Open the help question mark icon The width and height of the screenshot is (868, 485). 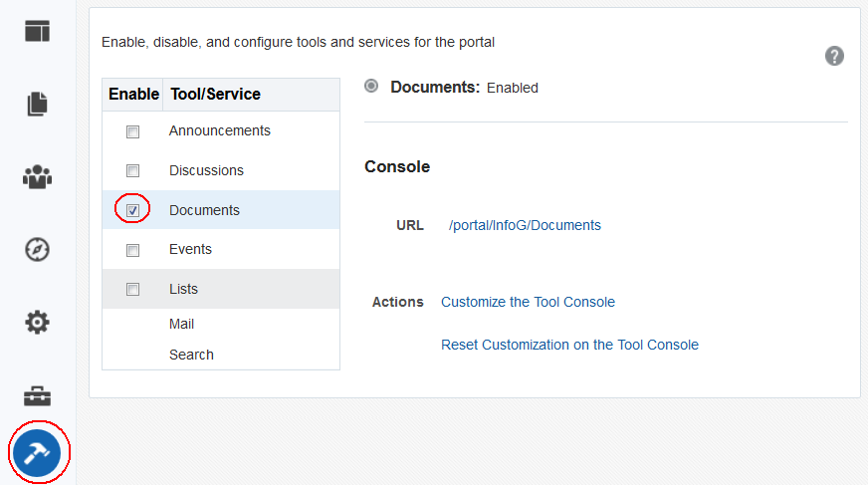(834, 56)
